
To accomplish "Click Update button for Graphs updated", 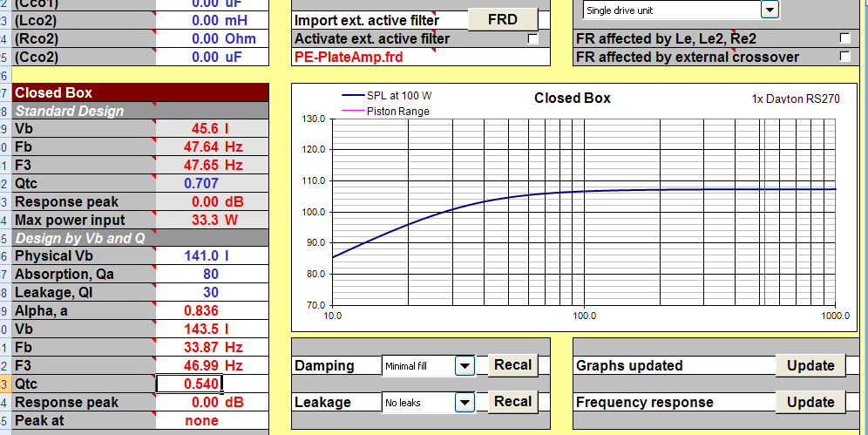I will click(x=810, y=366).
